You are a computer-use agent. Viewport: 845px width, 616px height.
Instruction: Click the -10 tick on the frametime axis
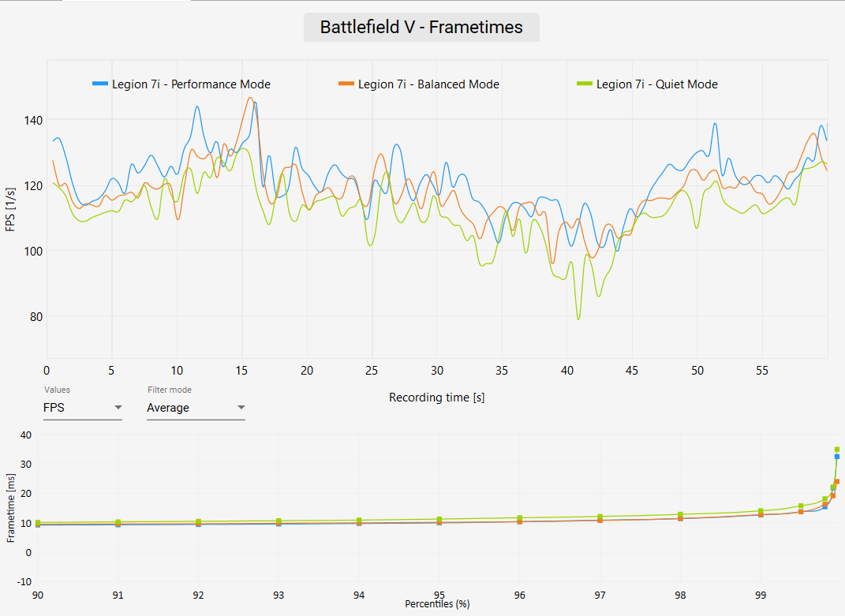pos(24,581)
